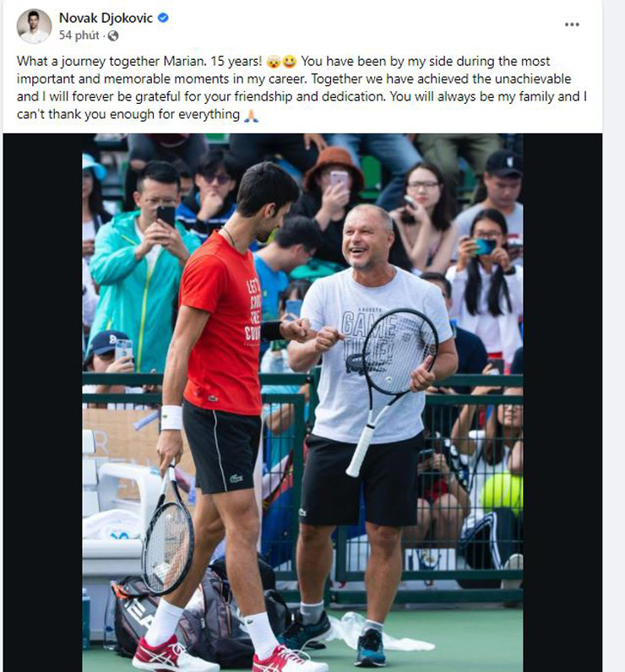Open the "54 phút" post timestamp

[79, 35]
